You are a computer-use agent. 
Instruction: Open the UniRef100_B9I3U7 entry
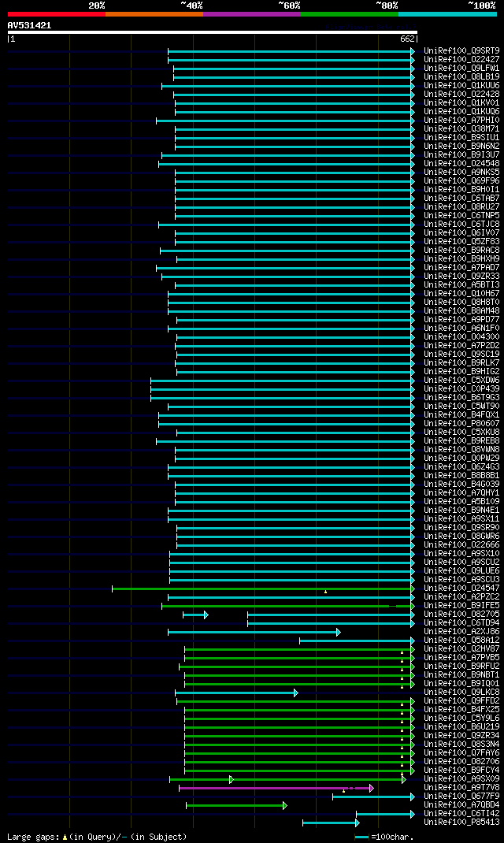[x=461, y=155]
